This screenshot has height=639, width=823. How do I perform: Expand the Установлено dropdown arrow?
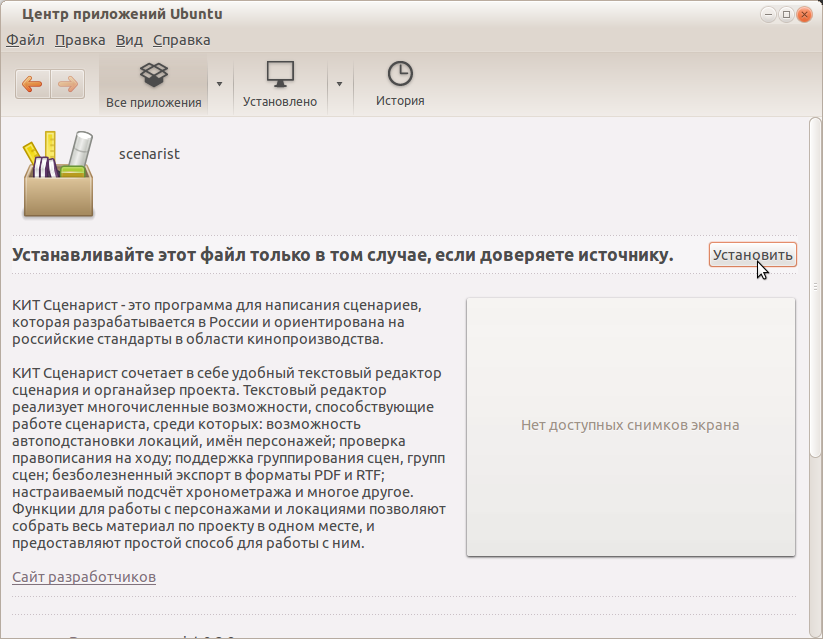click(340, 84)
